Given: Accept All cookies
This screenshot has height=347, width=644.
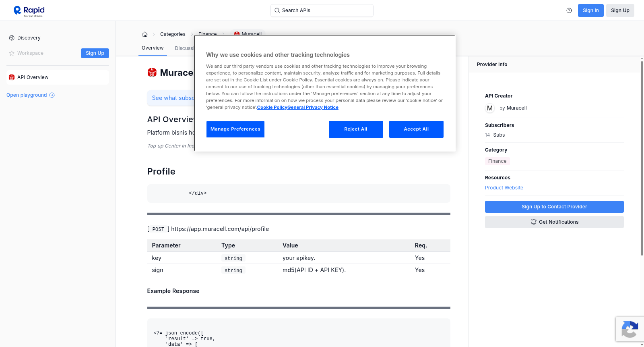Looking at the screenshot, I should [x=416, y=129].
